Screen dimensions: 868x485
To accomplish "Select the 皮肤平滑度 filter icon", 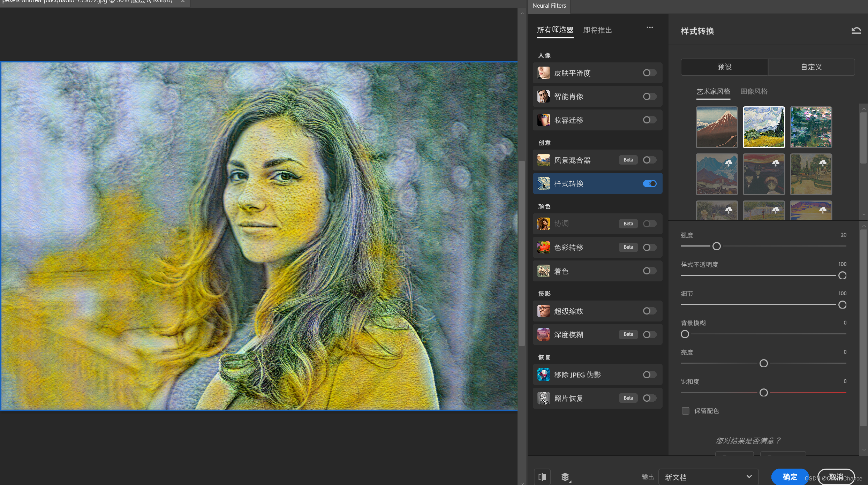I will tap(543, 73).
